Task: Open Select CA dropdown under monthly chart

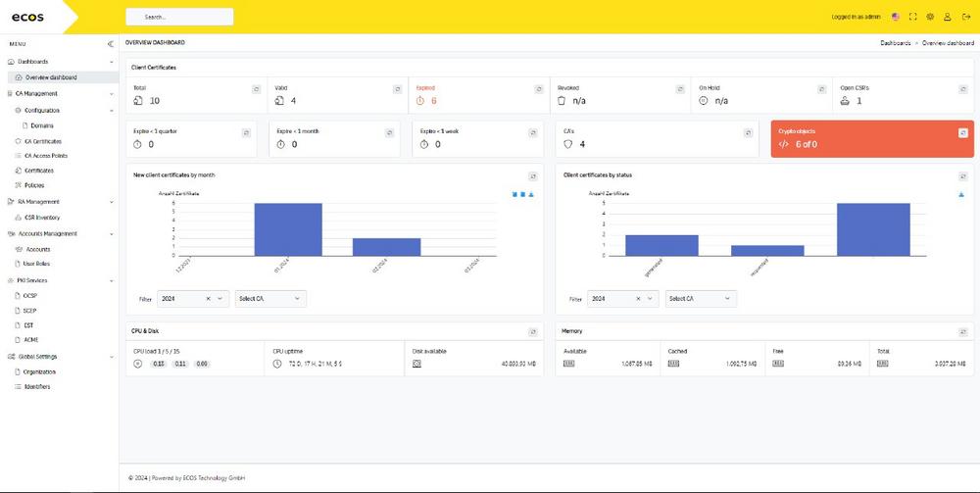Action: [x=270, y=298]
